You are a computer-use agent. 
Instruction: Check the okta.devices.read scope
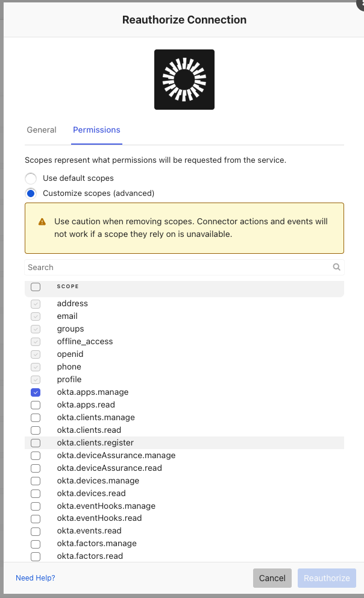coord(36,493)
